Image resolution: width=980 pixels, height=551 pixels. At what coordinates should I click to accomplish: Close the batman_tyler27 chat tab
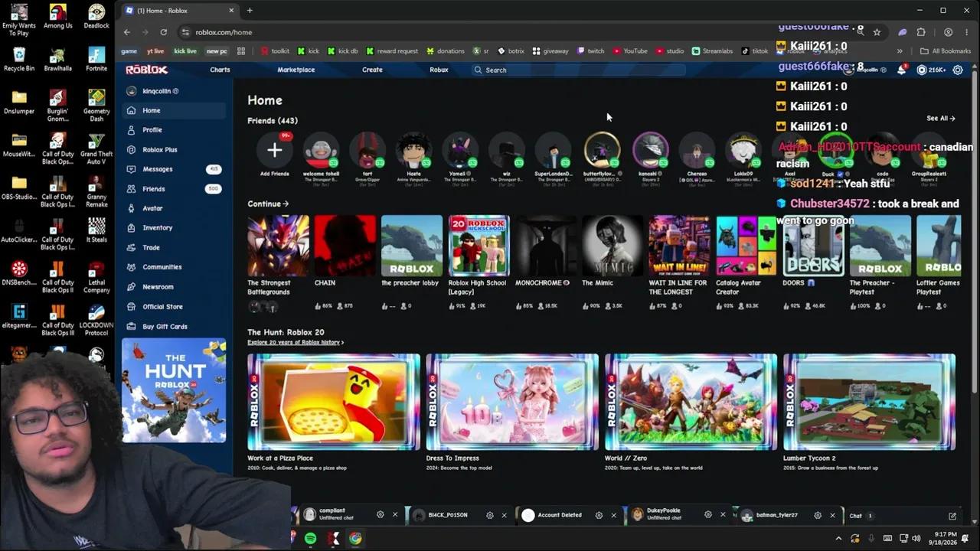(832, 515)
